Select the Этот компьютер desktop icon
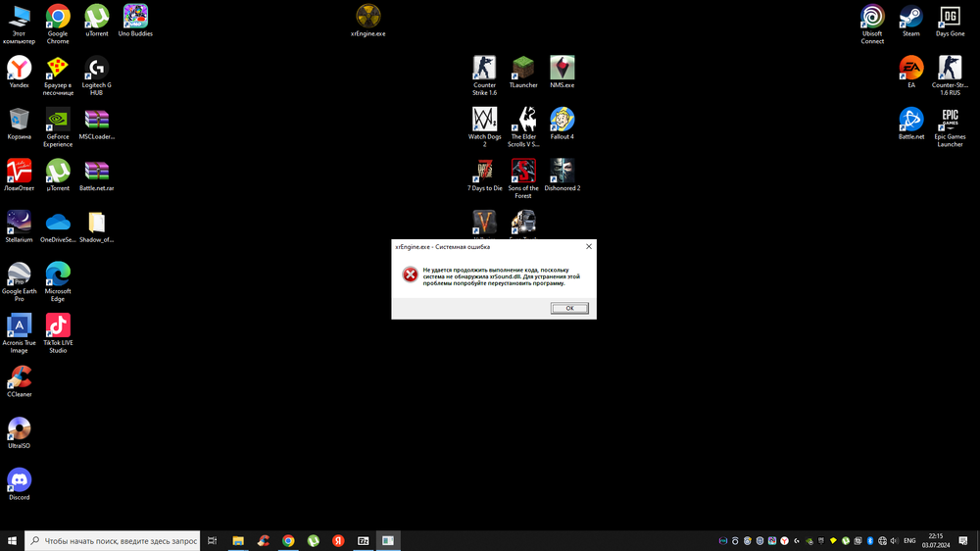The width and height of the screenshot is (980, 551). (20, 25)
